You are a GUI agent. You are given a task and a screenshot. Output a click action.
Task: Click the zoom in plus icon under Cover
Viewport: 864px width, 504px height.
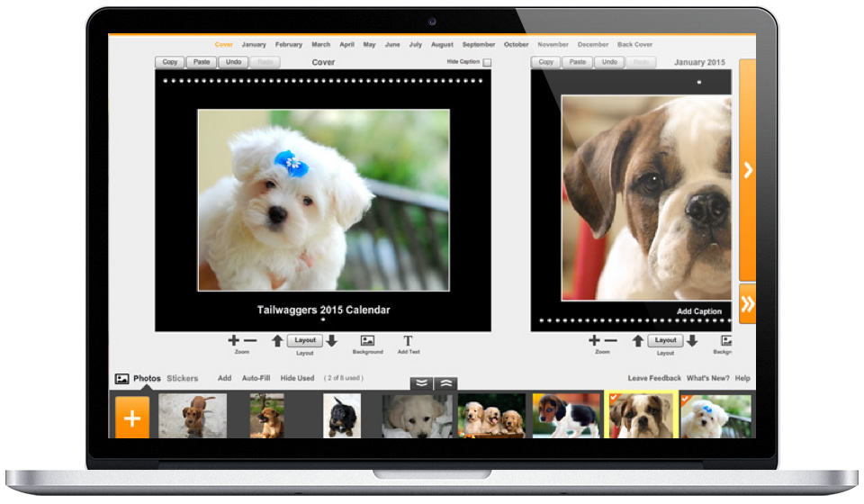pyautogui.click(x=234, y=340)
